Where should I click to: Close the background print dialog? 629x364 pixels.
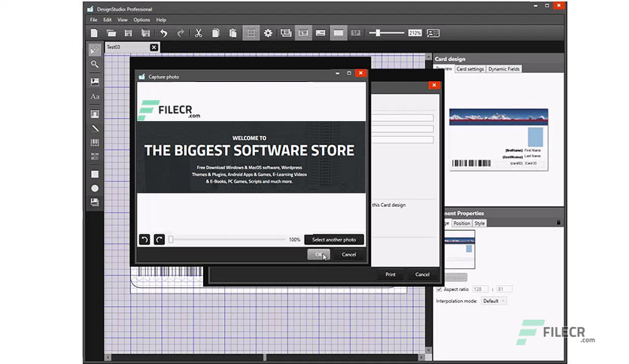click(x=434, y=85)
